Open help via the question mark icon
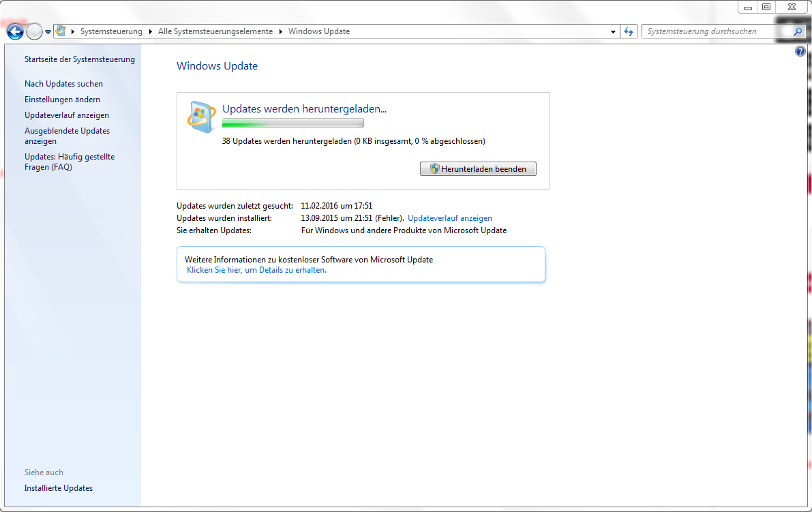Viewport: 812px width, 512px height. (x=800, y=51)
